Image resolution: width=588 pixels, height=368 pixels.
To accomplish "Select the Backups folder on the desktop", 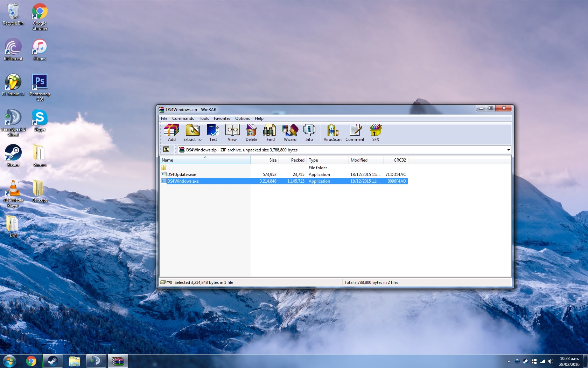I will tap(40, 191).
